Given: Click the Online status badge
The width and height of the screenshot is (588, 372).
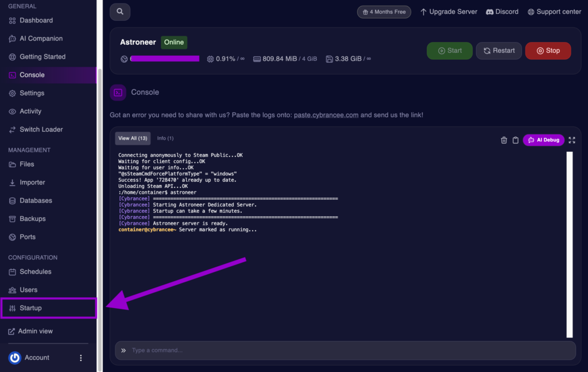Looking at the screenshot, I should 174,43.
